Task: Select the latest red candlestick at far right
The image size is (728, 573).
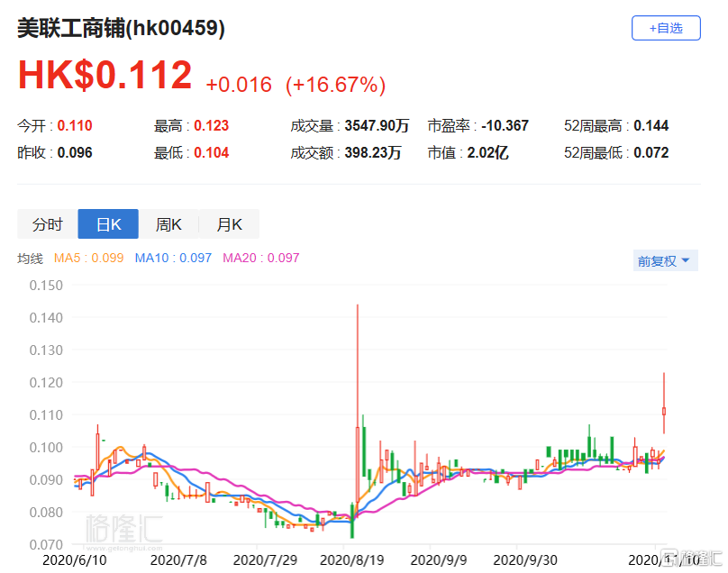Action: pyautogui.click(x=664, y=410)
